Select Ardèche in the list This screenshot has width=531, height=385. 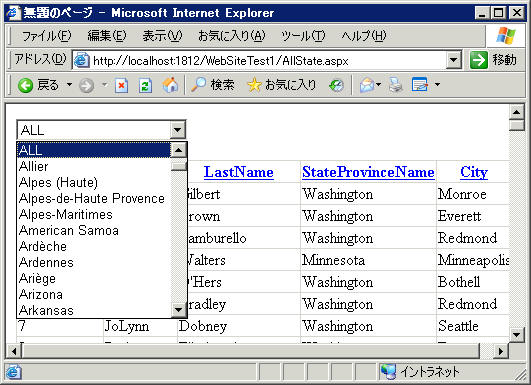[94, 246]
